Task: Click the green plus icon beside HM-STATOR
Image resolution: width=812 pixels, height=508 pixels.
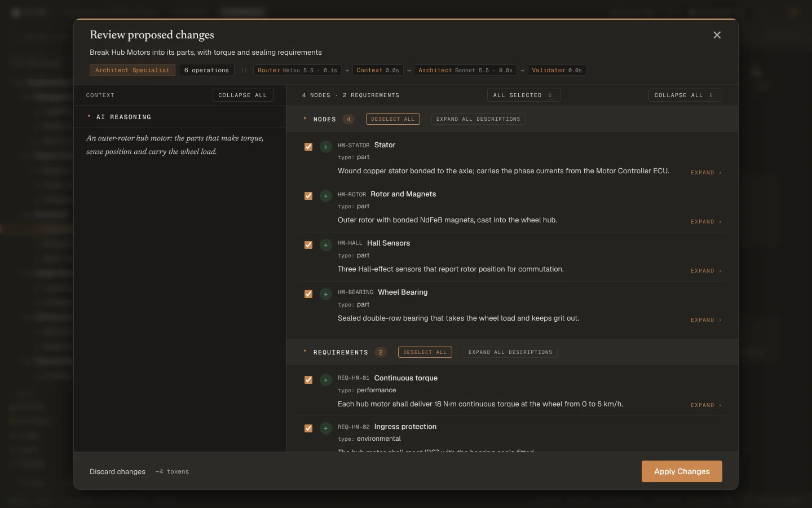Action: [x=325, y=147]
